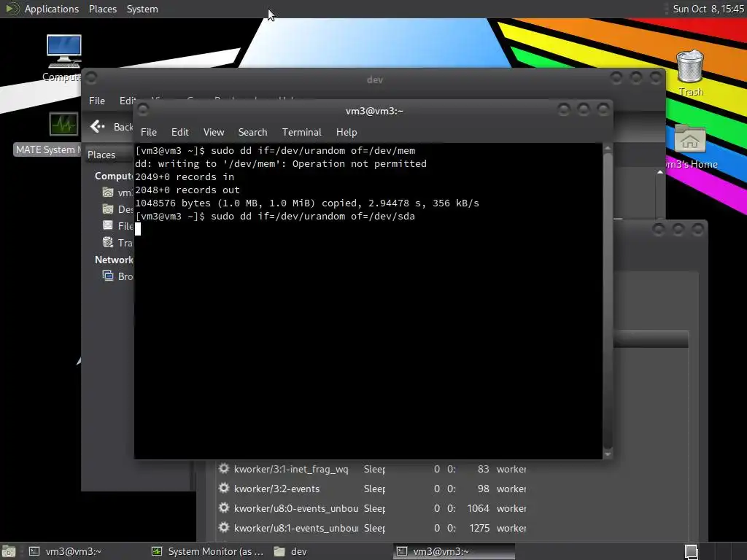The width and height of the screenshot is (747, 560).
Task: Click the terminal title bar vm3@vm3:~
Action: 374,111
